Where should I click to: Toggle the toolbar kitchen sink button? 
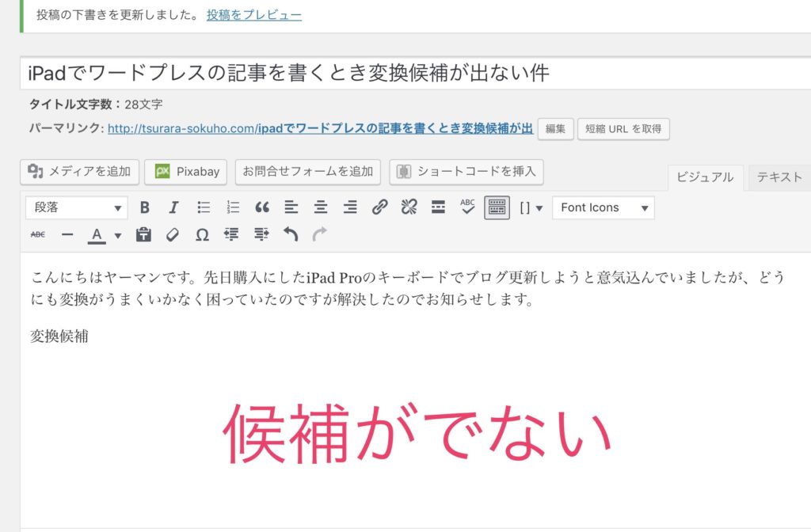(x=497, y=207)
